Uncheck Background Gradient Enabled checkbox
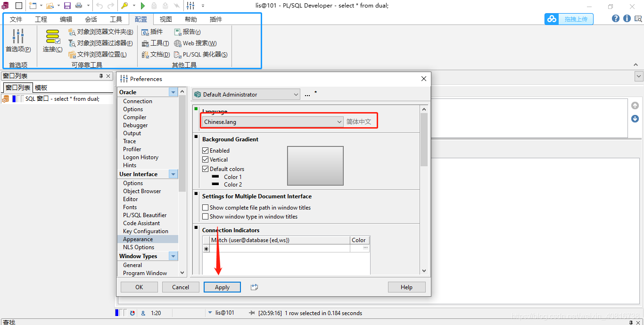Screen dimensions: 644x325 [x=205, y=150]
